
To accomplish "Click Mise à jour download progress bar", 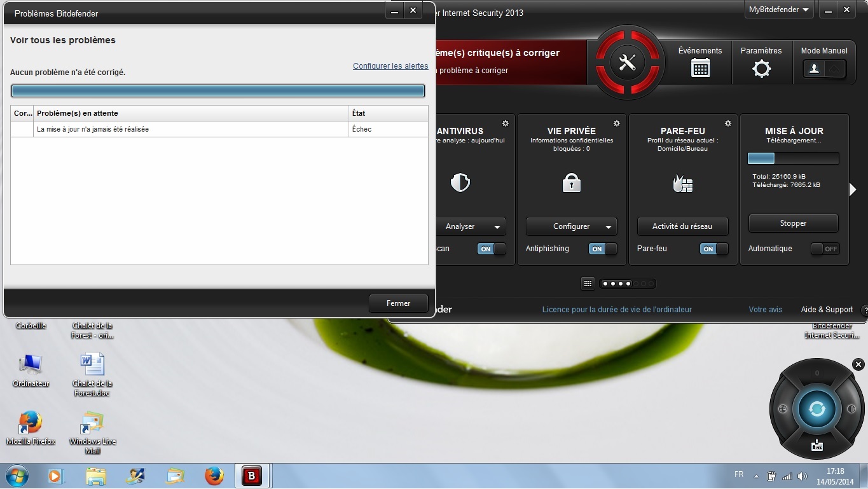I will (793, 158).
